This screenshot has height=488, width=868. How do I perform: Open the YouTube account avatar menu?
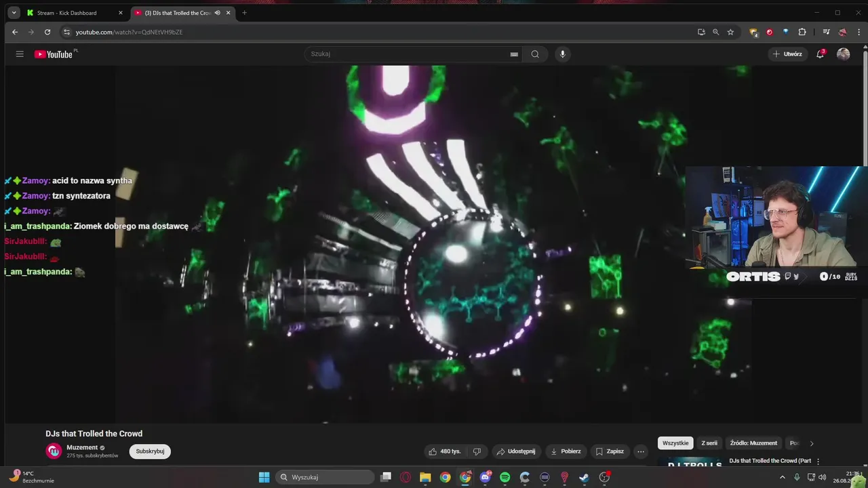click(844, 54)
